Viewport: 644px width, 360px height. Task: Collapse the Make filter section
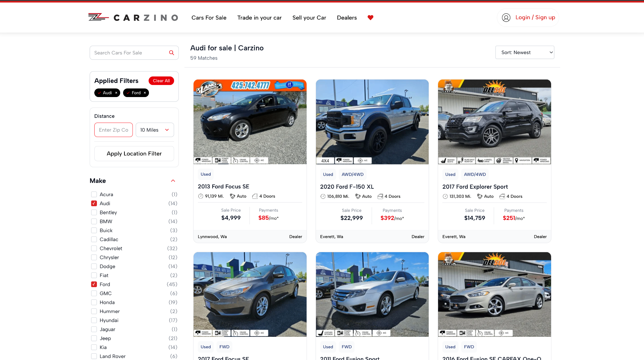tap(173, 181)
